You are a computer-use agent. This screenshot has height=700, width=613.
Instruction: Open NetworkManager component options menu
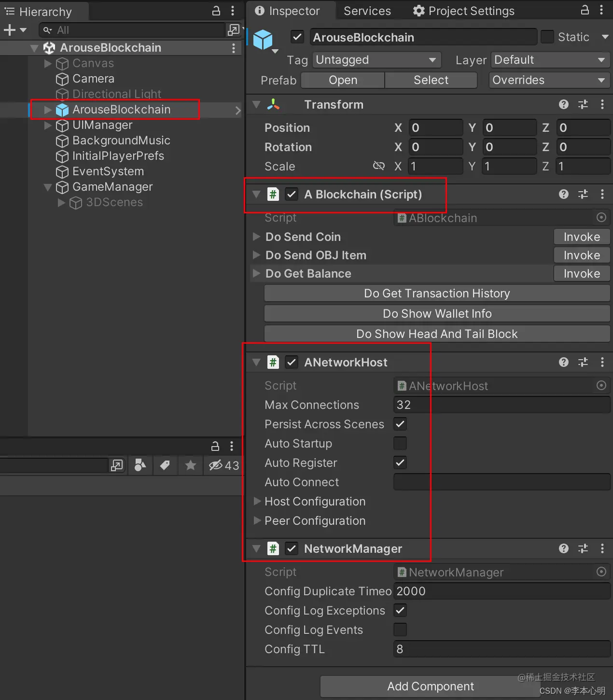602,548
